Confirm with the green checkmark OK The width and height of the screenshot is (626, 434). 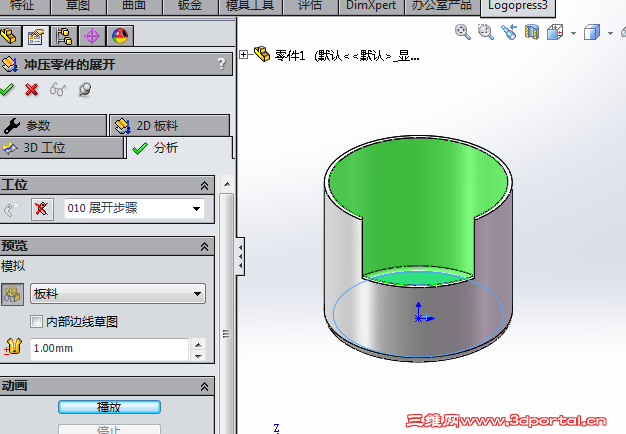[6, 89]
